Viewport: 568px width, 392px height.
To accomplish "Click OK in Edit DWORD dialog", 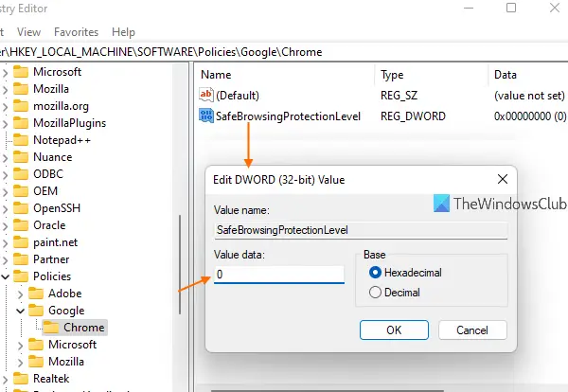I will pyautogui.click(x=394, y=330).
